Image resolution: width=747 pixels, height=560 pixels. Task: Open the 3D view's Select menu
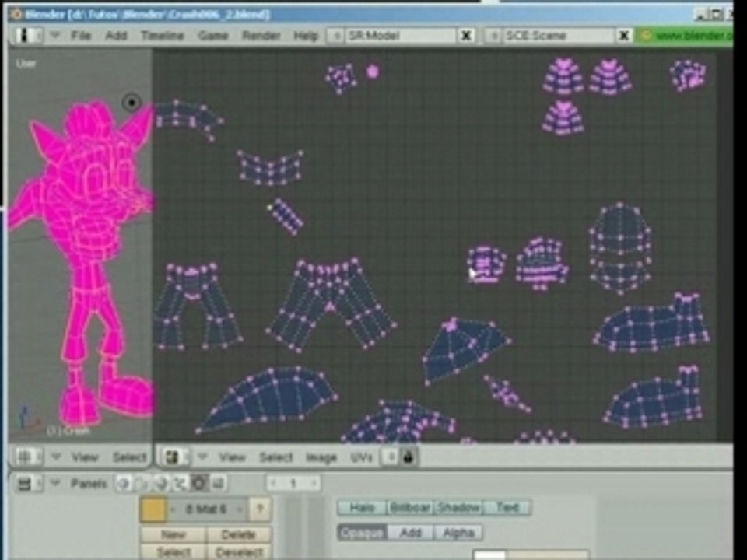pos(129,458)
